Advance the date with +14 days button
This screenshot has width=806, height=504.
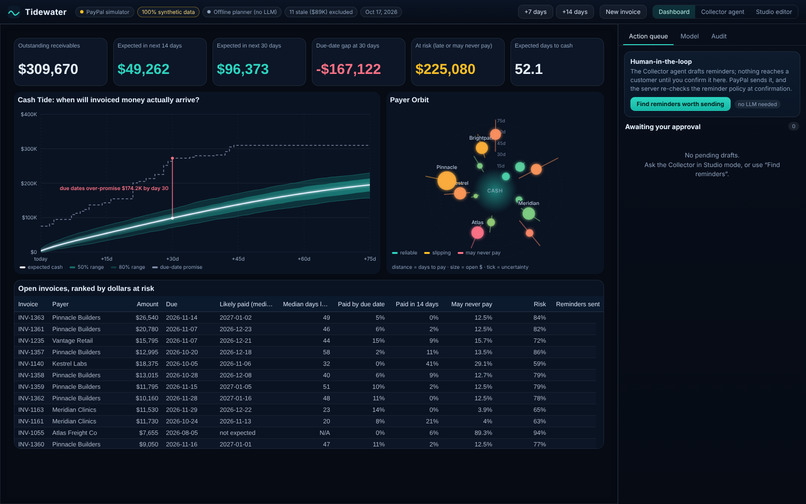tap(575, 12)
